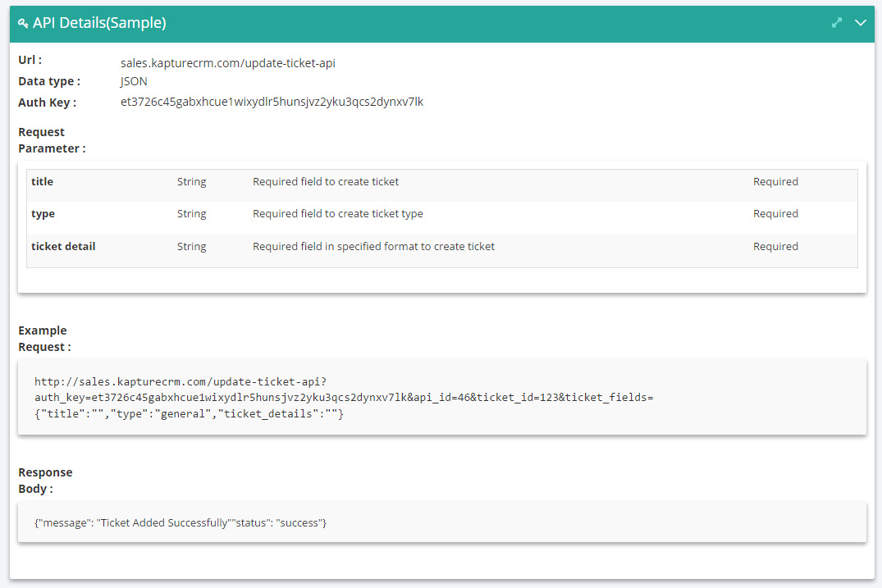
Task: Click the 'Auth Key :' label
Action: [48, 103]
